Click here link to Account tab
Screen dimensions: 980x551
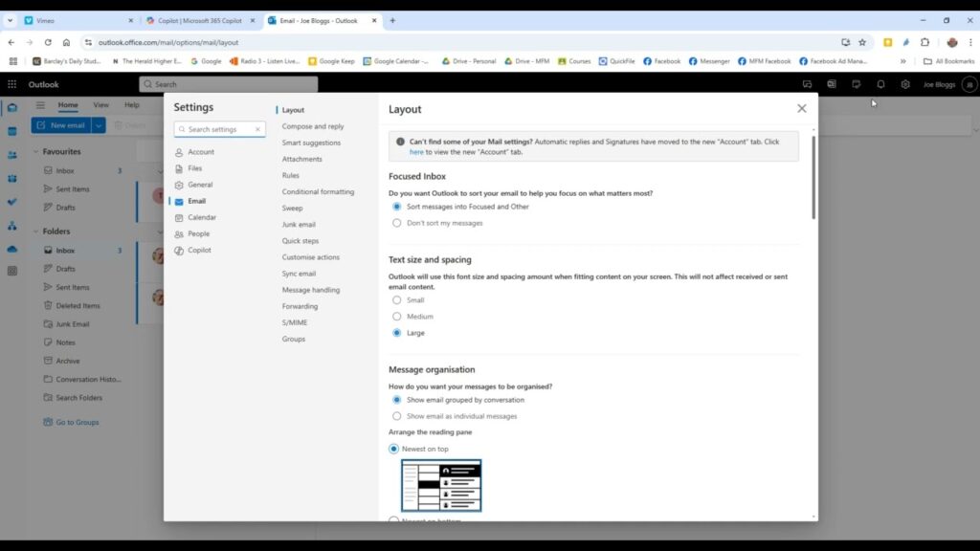(416, 152)
